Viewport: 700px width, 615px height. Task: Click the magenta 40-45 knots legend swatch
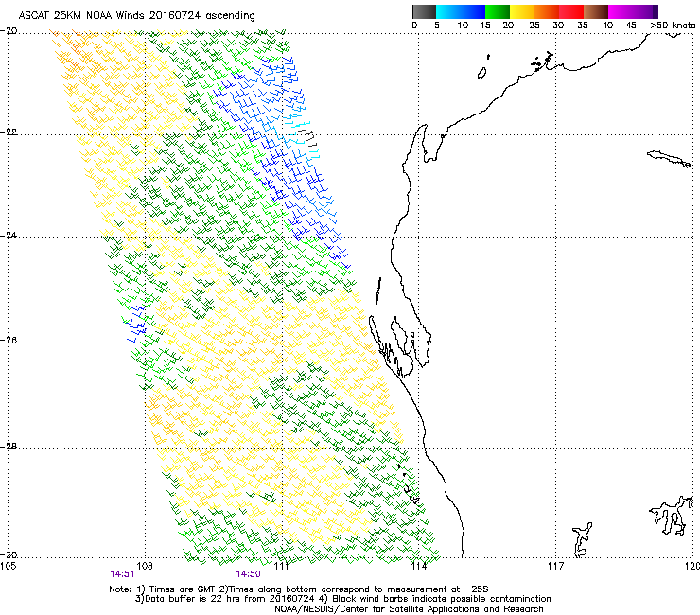tap(621, 11)
